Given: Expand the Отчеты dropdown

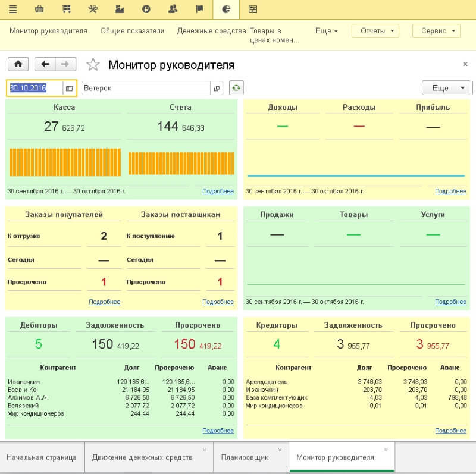Looking at the screenshot, I should coord(375,31).
